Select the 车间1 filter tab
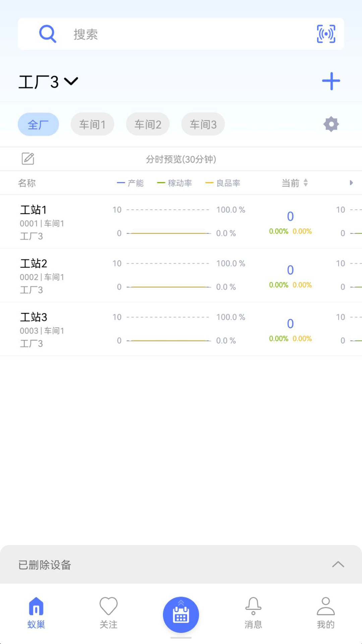Screen dimensions: 362x644 coord(92,124)
